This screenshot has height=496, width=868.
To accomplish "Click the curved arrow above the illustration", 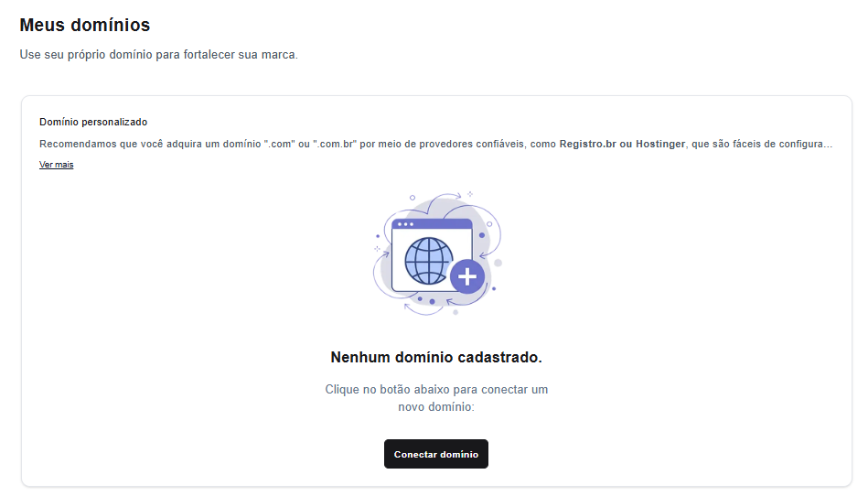I will pos(440,198).
